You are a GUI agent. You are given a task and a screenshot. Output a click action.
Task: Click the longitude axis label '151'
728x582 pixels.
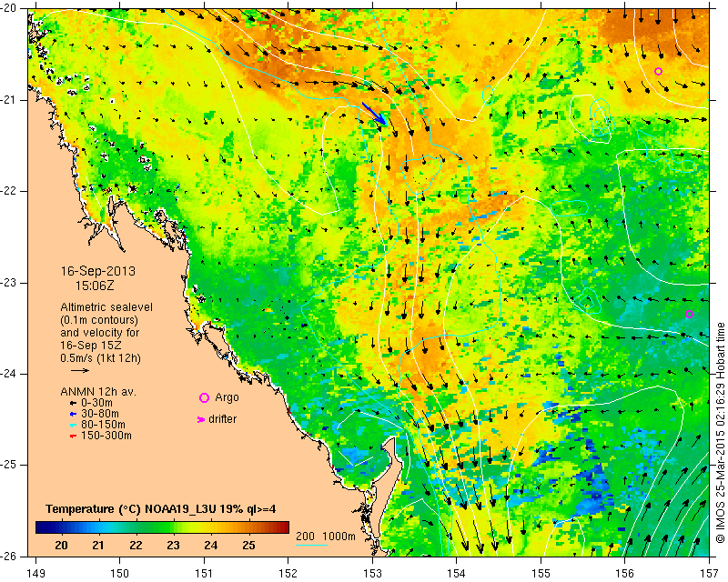click(x=204, y=574)
